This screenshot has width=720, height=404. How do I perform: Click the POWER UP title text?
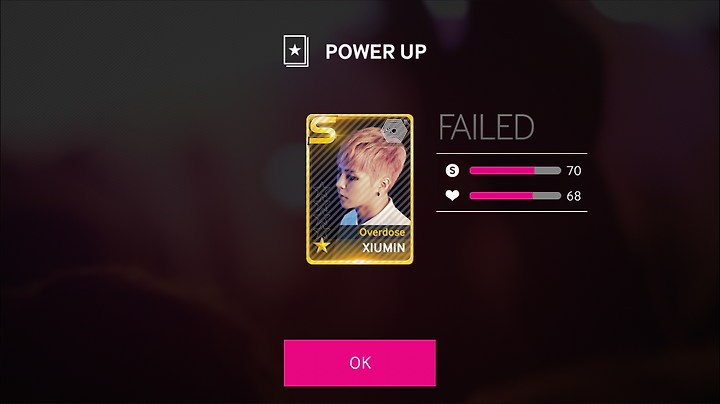point(376,51)
